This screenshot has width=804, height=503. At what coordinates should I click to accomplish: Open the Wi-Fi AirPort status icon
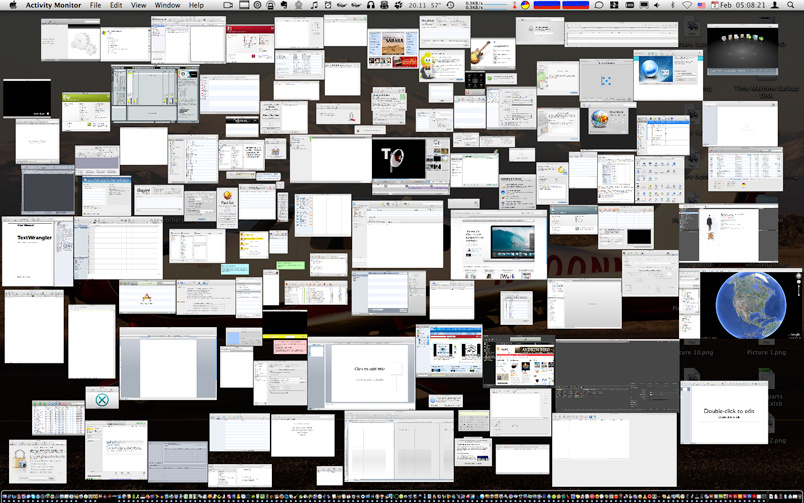687,5
